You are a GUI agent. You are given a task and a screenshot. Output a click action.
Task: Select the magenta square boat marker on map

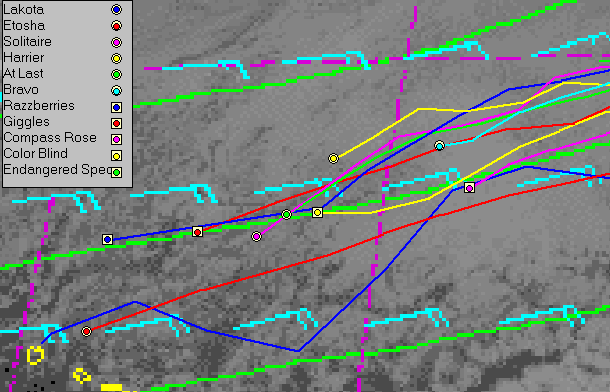(x=470, y=188)
